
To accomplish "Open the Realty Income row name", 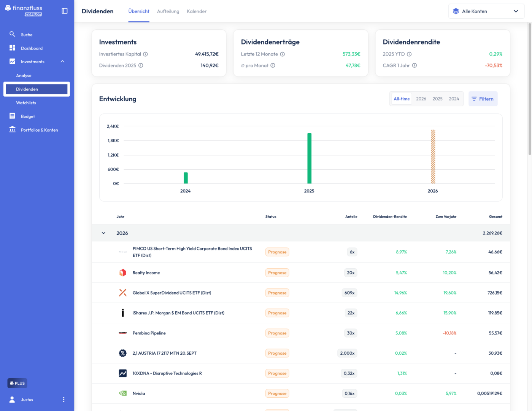I will coord(146,273).
